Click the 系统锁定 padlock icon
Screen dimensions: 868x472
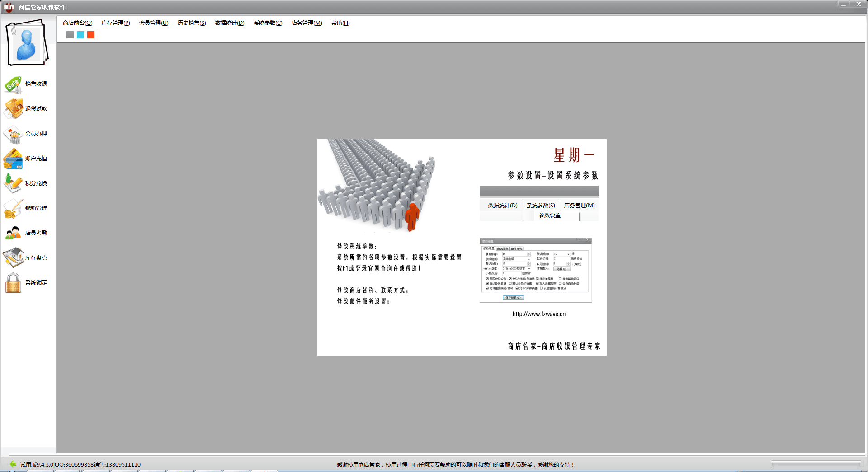[x=14, y=283]
